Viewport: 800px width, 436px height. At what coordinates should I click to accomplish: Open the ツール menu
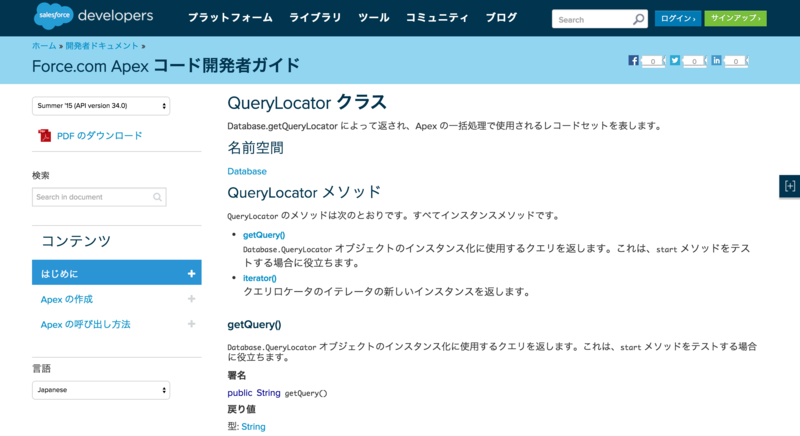pos(373,18)
